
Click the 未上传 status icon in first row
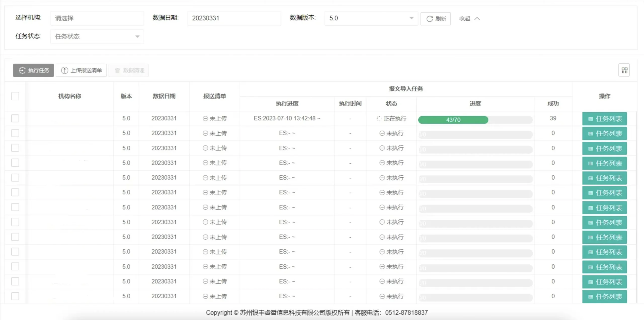pyautogui.click(x=205, y=118)
